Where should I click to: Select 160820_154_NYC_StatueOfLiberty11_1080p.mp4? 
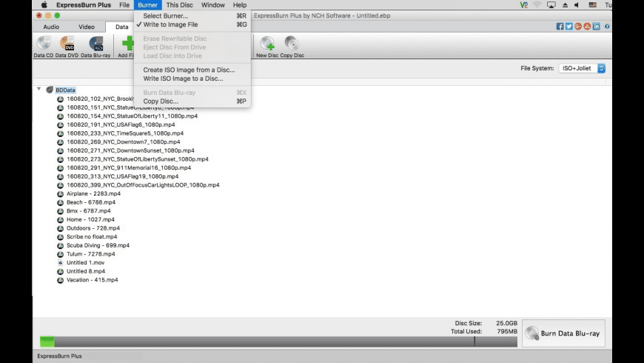(x=133, y=116)
